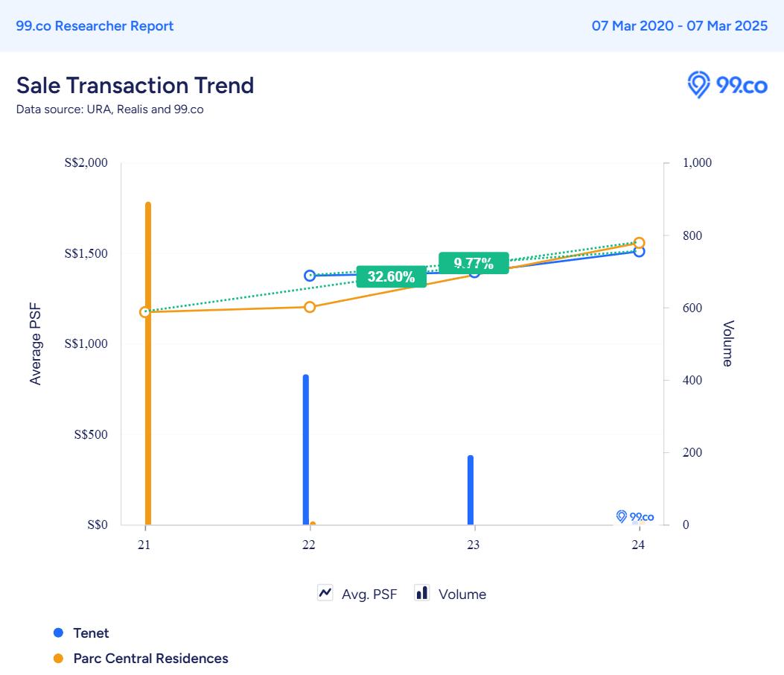Image resolution: width=784 pixels, height=675 pixels.
Task: Click the blue Tenet legend dot
Action: [59, 633]
